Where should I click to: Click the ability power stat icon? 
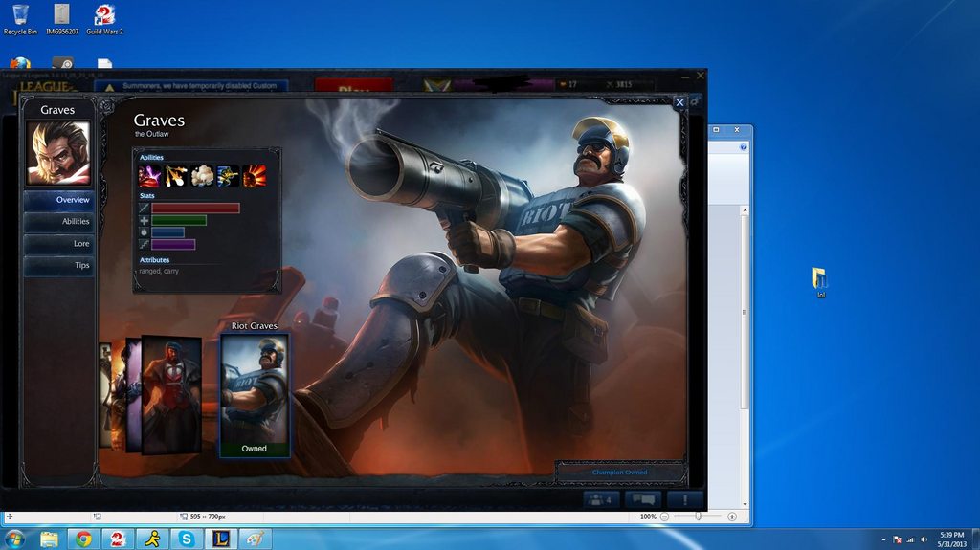pos(144,231)
